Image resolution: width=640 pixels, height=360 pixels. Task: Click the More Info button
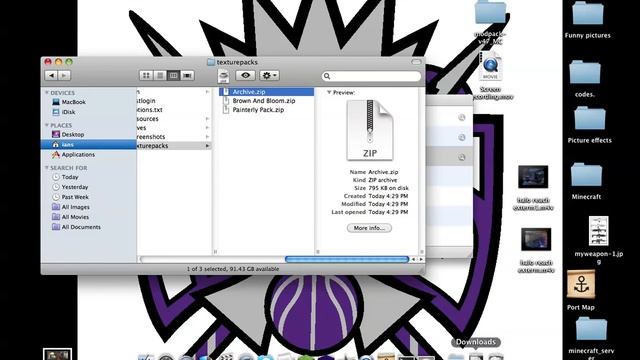tap(369, 228)
